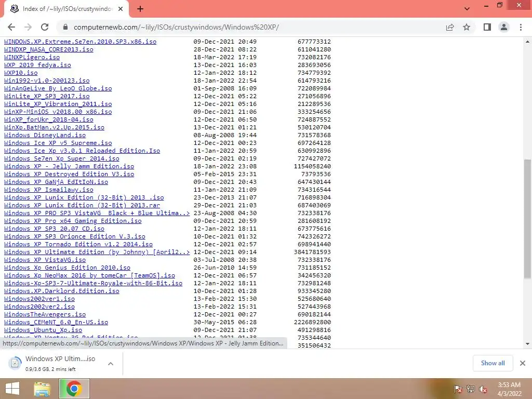
Task: Click the forward navigation arrow
Action: (x=28, y=27)
